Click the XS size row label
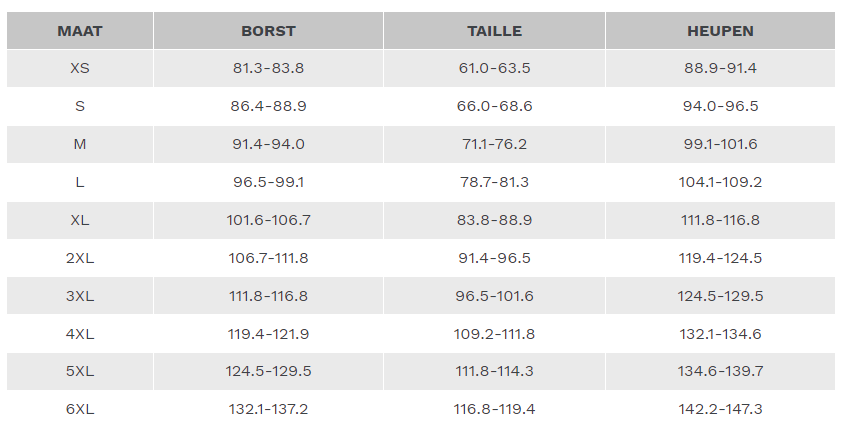The image size is (841, 441). 80,68
